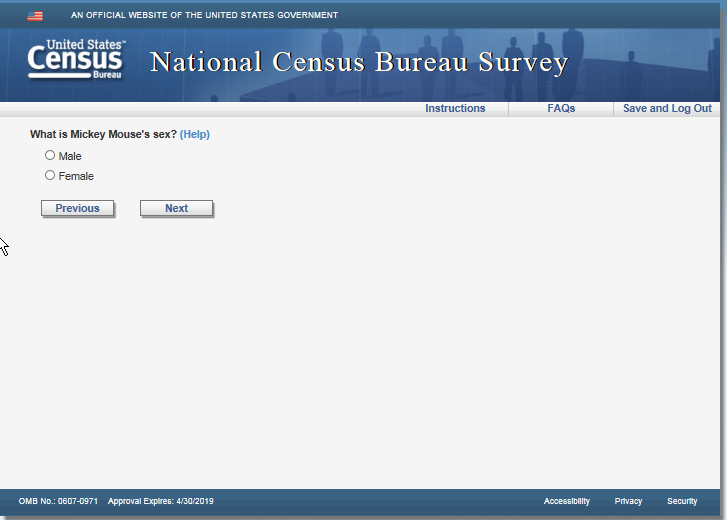Click the 'What is Mickey Mouse's sex?' question text
Image resolution: width=727 pixels, height=520 pixels.
[103, 134]
